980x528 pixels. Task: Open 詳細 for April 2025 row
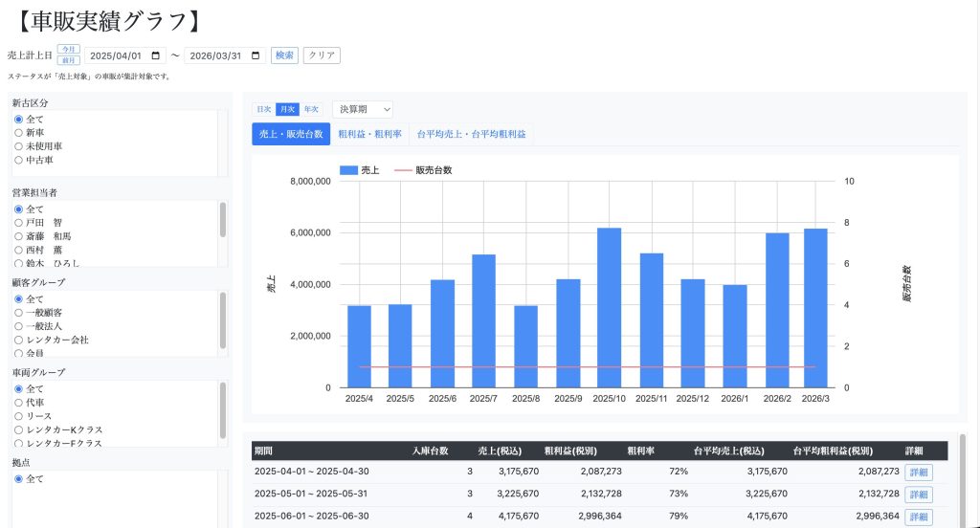coord(918,472)
